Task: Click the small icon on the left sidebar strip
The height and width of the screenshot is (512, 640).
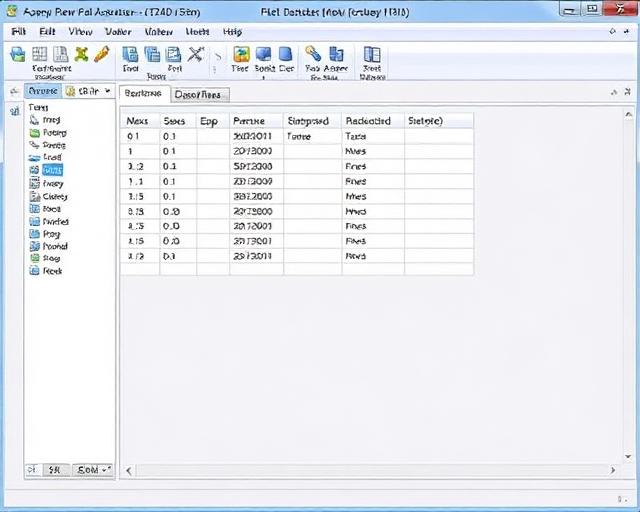Action: [x=15, y=111]
